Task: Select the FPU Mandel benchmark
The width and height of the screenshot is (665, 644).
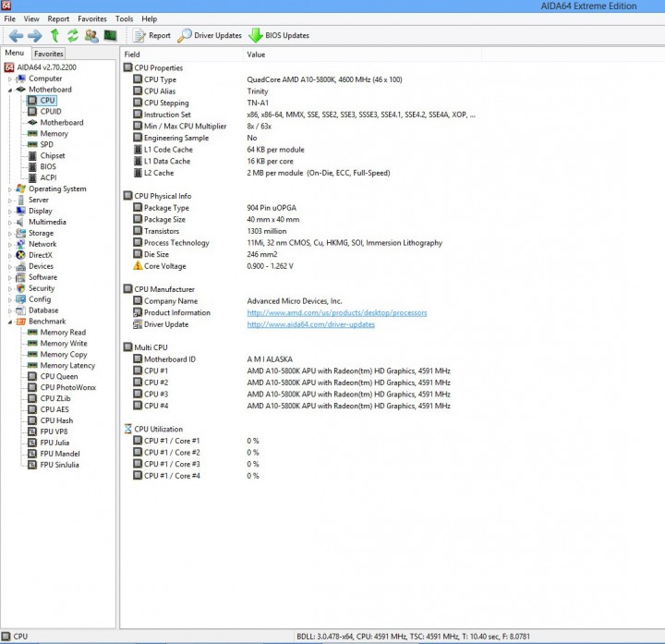Action: click(54, 454)
